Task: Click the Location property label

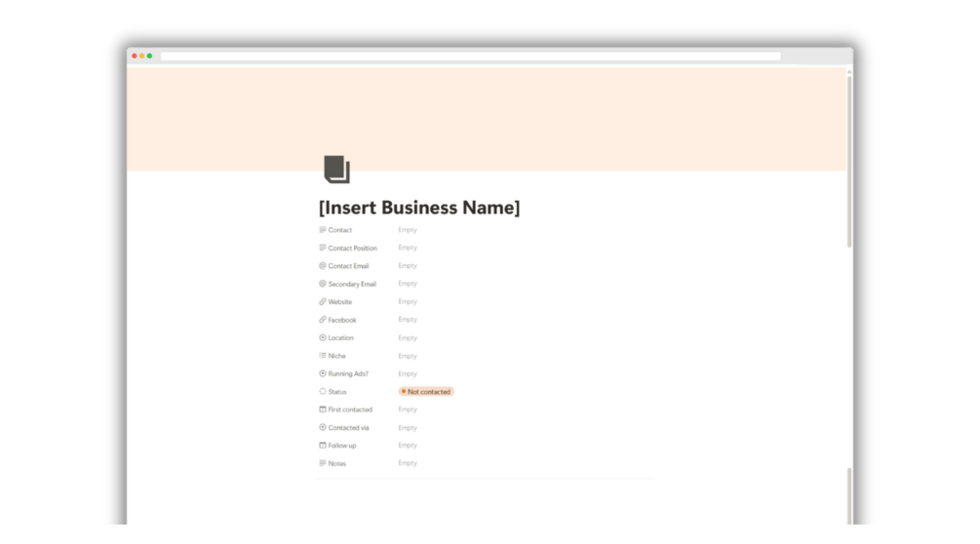Action: point(340,338)
